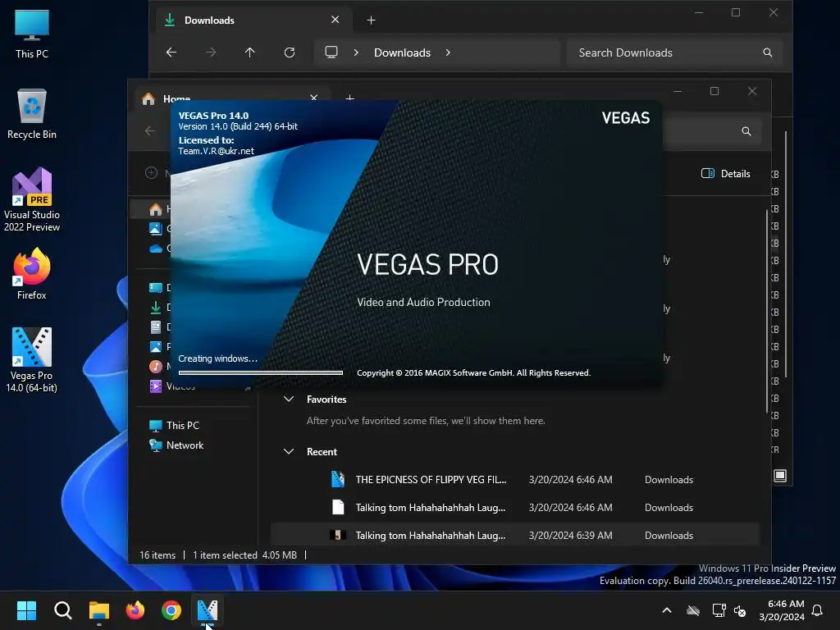Add new tab in Home window
Viewport: 840px width, 630px height.
349,97
